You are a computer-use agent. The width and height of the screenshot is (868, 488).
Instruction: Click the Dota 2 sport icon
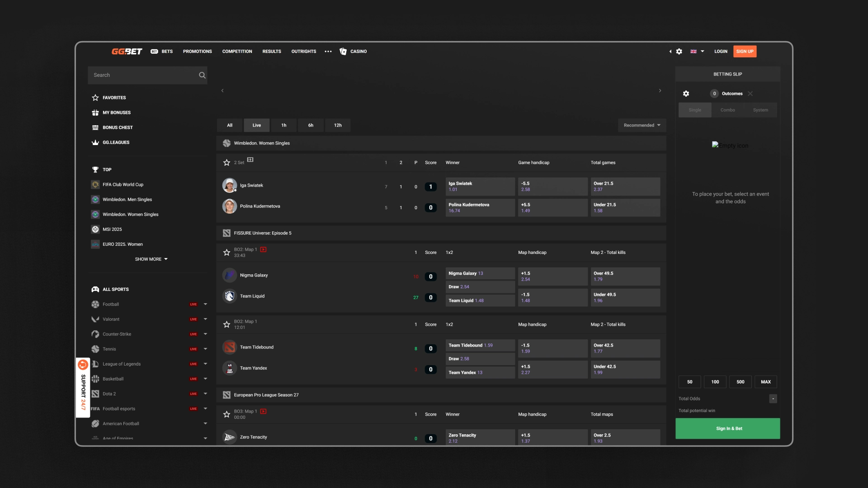[x=95, y=394]
